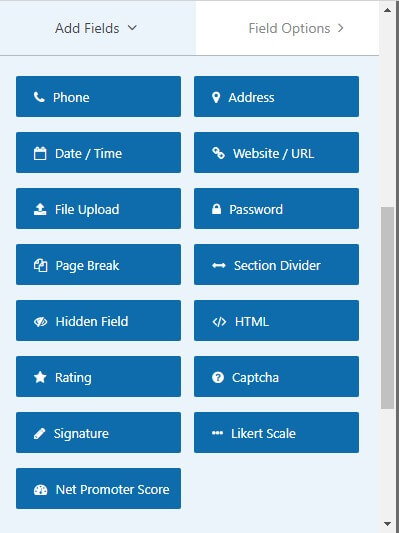Add a Page Break field
This screenshot has width=399, height=533.
pos(98,264)
